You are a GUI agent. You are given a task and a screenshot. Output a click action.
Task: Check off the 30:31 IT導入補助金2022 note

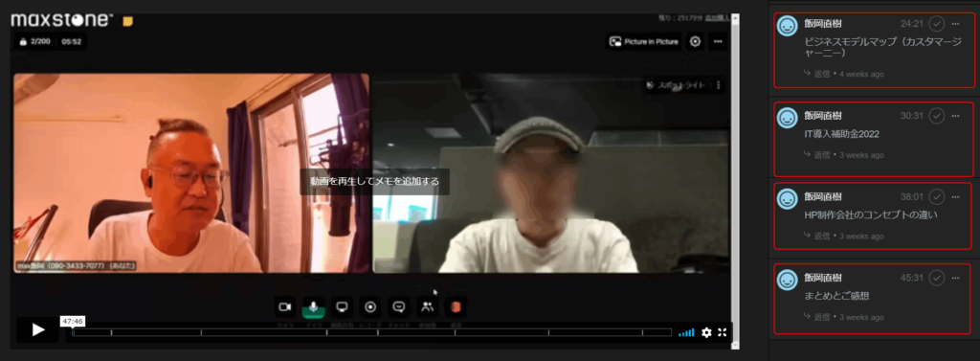tap(936, 116)
